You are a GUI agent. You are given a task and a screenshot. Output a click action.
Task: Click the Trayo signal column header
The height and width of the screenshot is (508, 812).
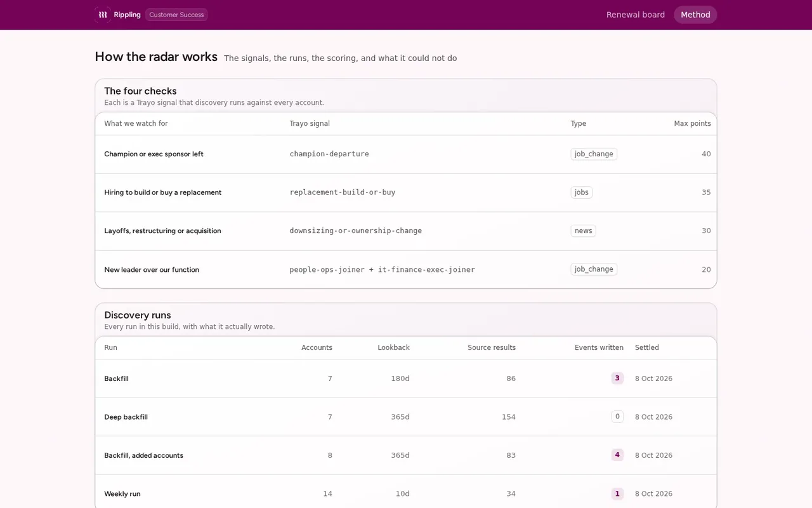(310, 124)
